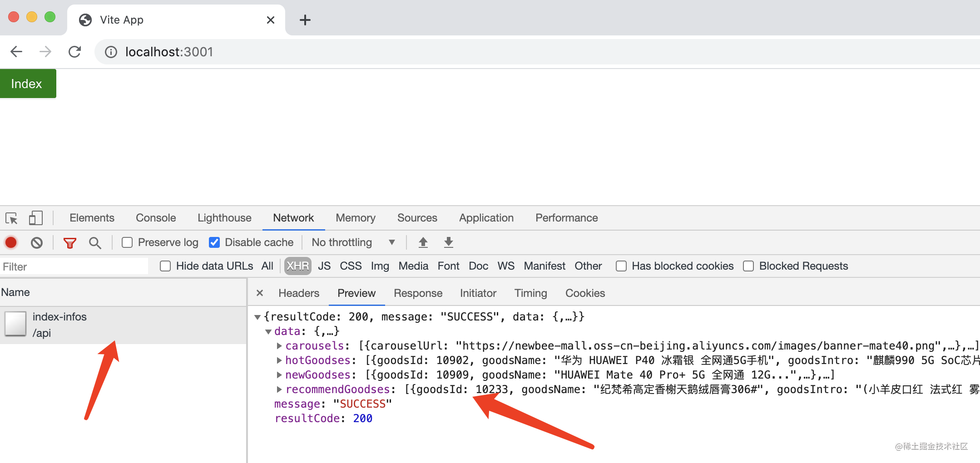Click the browser back arrow
The height and width of the screenshot is (463, 980).
coord(16,52)
